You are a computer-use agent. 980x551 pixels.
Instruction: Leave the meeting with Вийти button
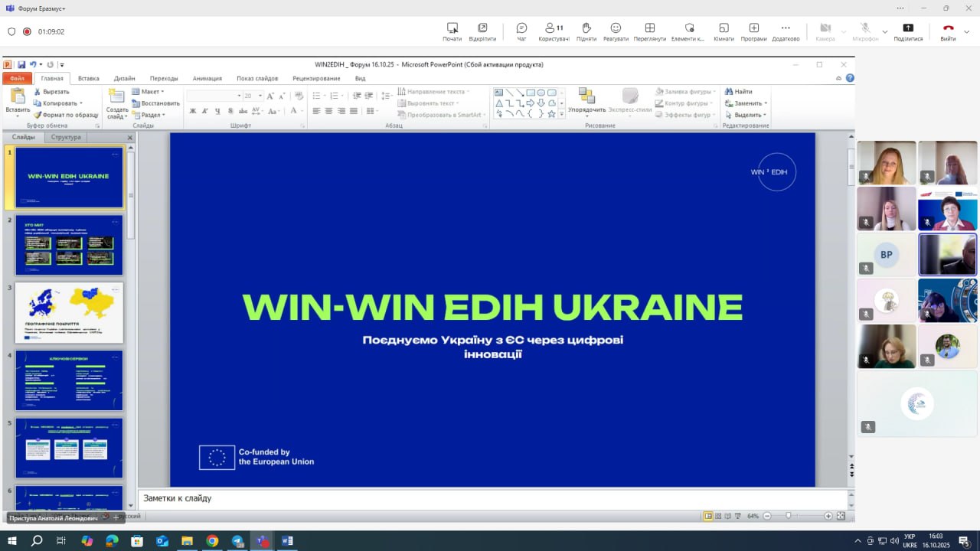coord(948,31)
